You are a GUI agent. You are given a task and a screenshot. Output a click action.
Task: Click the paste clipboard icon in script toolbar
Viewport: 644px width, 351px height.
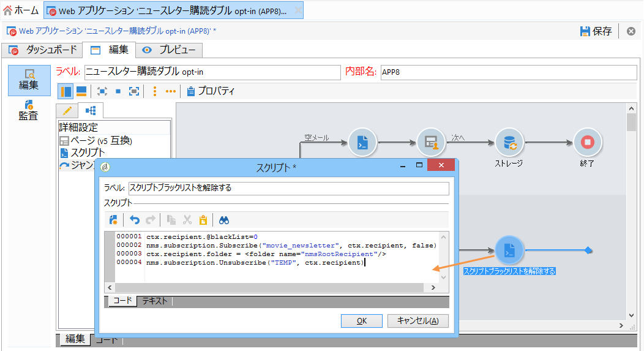click(203, 221)
